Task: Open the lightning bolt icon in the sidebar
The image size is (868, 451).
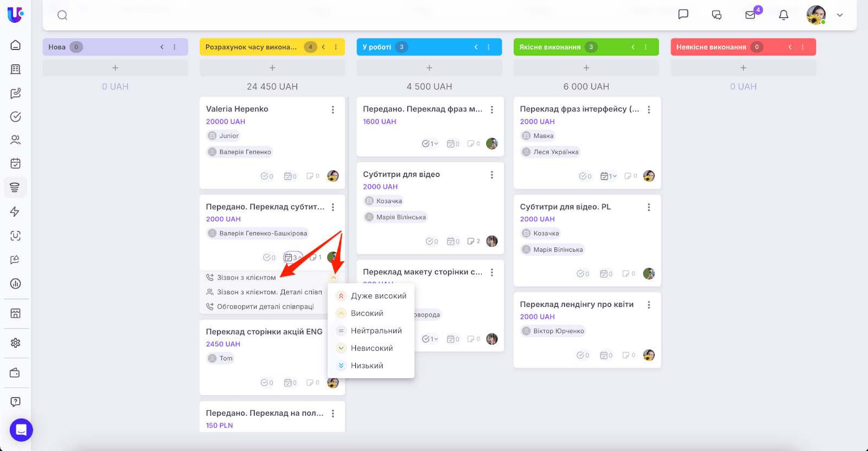Action: pos(15,211)
